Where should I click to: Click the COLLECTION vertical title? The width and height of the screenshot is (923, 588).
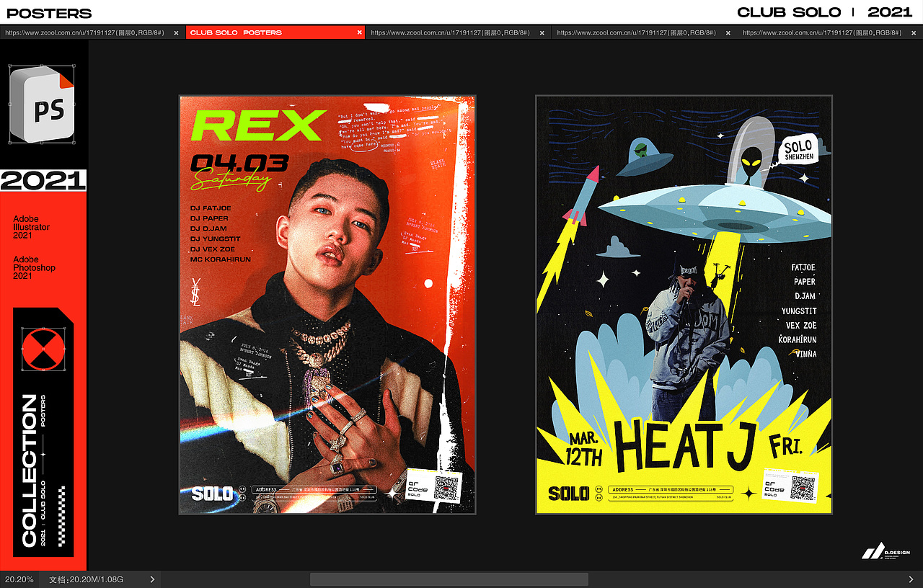30,471
